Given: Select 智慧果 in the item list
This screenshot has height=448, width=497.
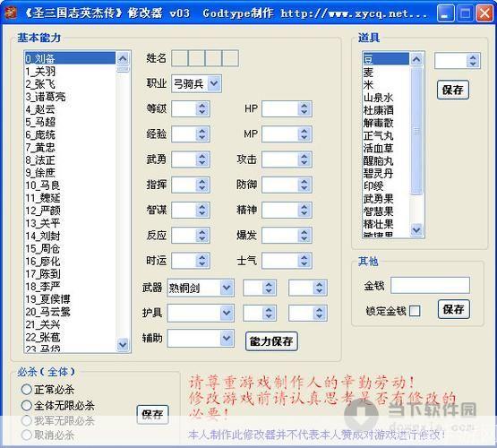Looking at the screenshot, I should pyautogui.click(x=386, y=211).
